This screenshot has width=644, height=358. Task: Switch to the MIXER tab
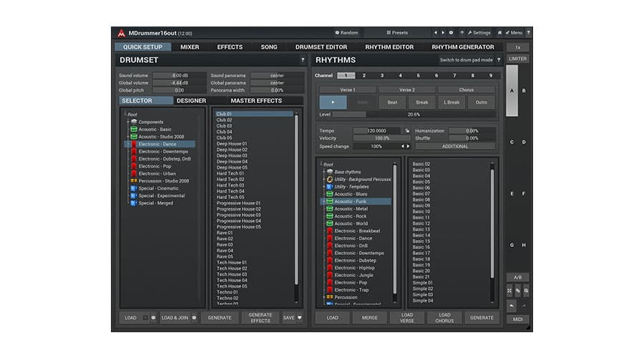tap(190, 47)
